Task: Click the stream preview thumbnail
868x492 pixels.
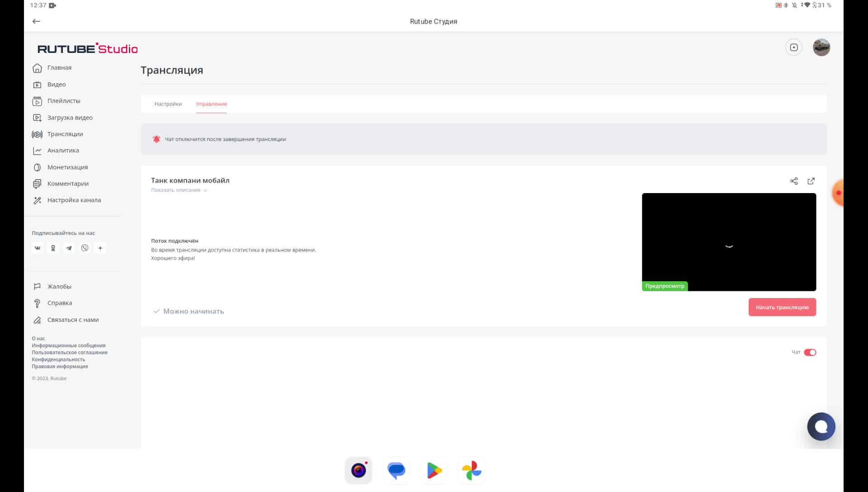Action: [729, 242]
